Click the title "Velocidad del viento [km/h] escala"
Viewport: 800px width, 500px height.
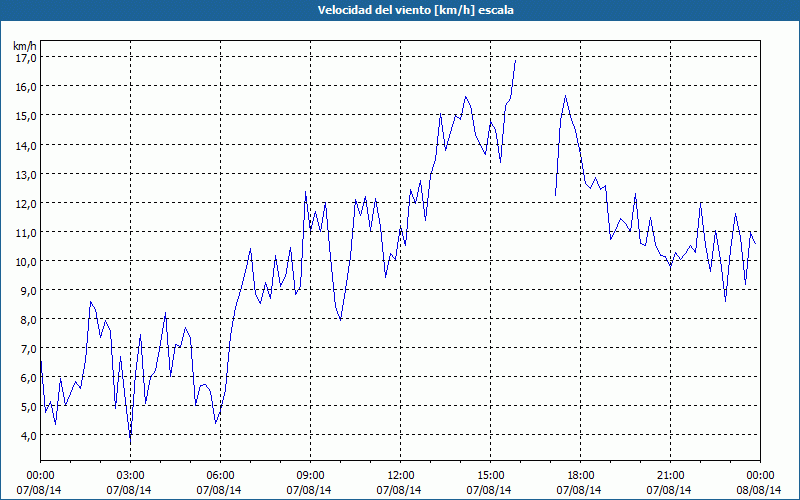pyautogui.click(x=415, y=10)
